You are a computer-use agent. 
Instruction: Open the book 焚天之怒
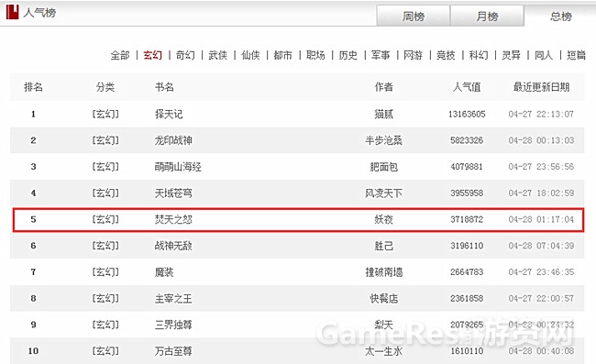coord(173,219)
